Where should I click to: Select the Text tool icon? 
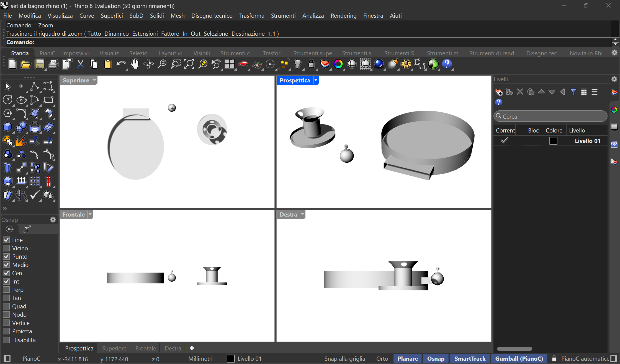point(7,168)
